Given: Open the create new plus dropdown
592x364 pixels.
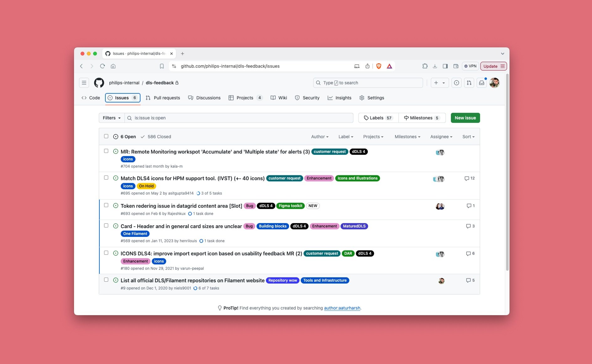Looking at the screenshot, I should (440, 83).
